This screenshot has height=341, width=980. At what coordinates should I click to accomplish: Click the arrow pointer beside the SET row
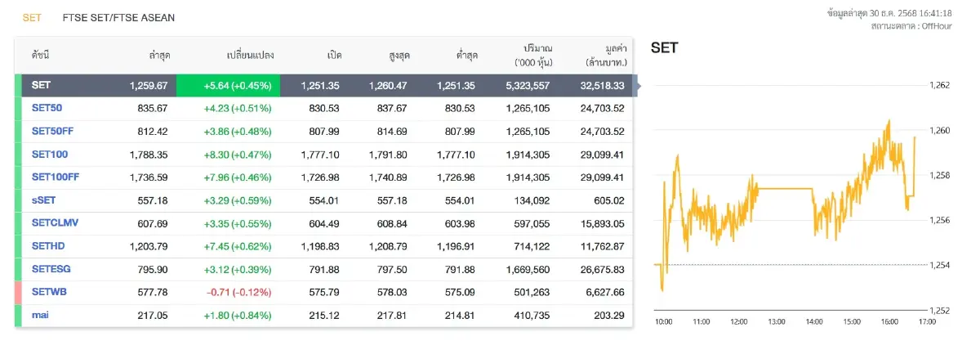coord(638,85)
